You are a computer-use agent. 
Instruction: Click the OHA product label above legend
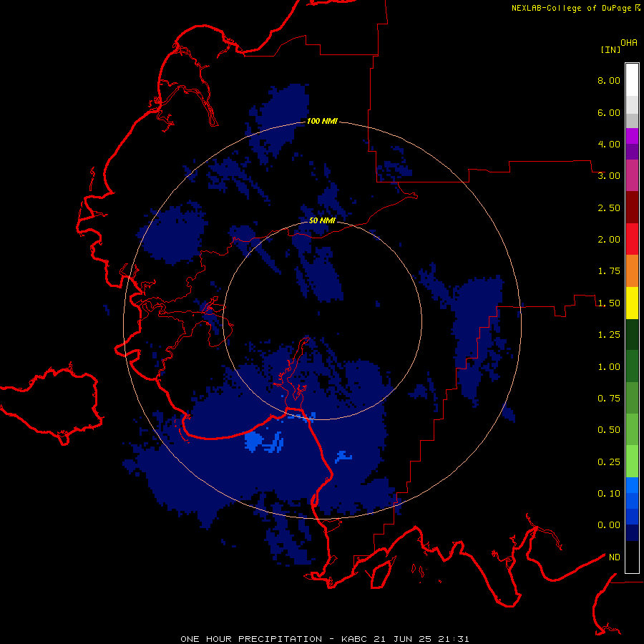[x=629, y=43]
